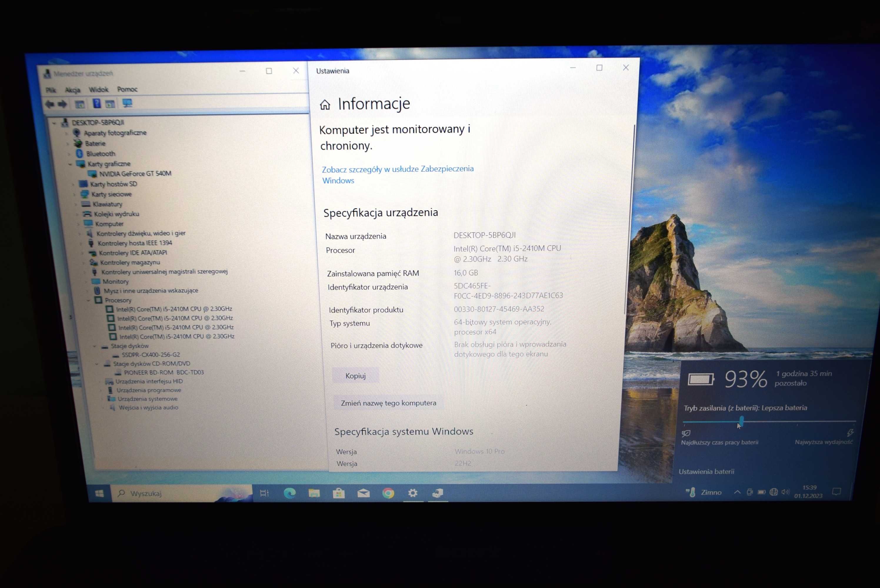The height and width of the screenshot is (588, 880).
Task: Open the Akcja menu
Action: 72,90
